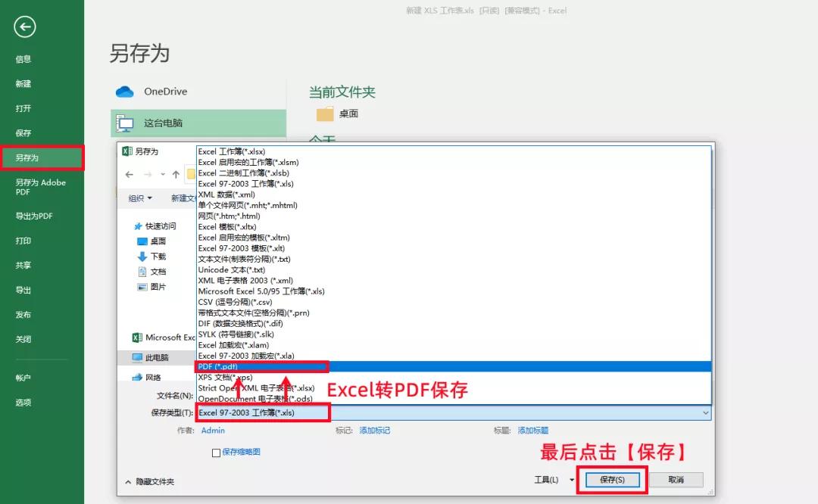The width and height of the screenshot is (818, 504).
Task: Open 发布 in backstage menu
Action: coord(23,314)
